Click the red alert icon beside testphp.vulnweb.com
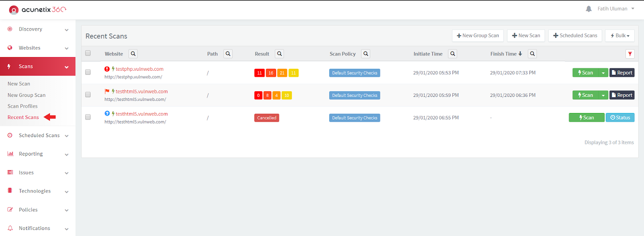This screenshot has height=236, width=644. 107,69
